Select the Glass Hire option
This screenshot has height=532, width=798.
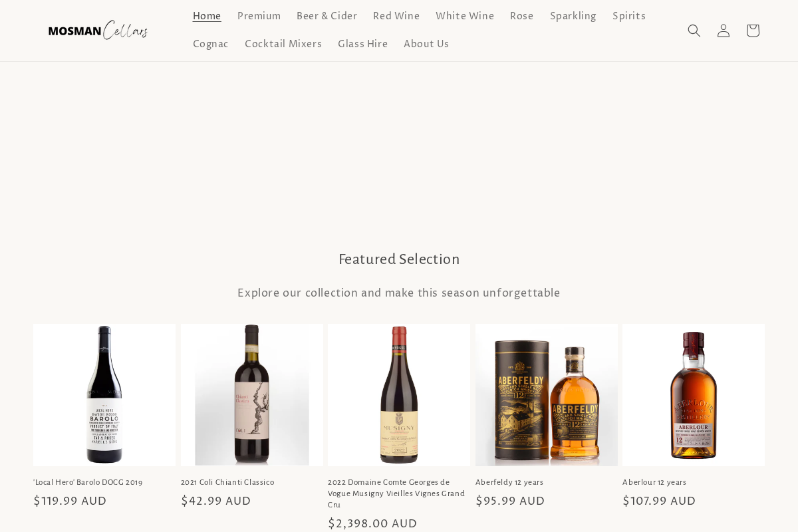click(362, 44)
